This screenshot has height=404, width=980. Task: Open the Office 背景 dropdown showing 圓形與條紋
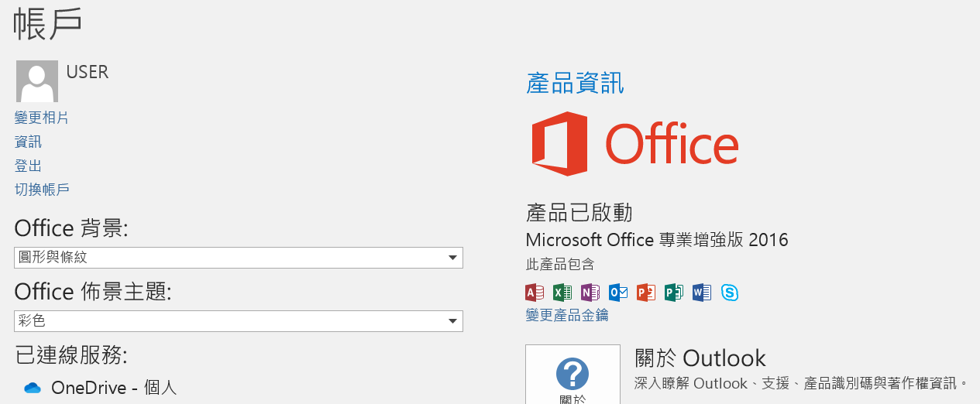[239, 258]
